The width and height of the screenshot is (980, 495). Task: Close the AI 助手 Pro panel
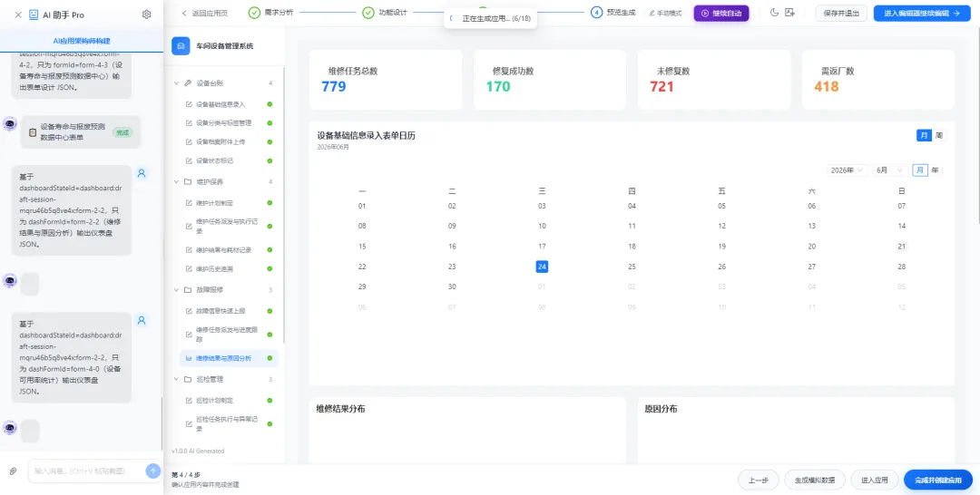[18, 15]
